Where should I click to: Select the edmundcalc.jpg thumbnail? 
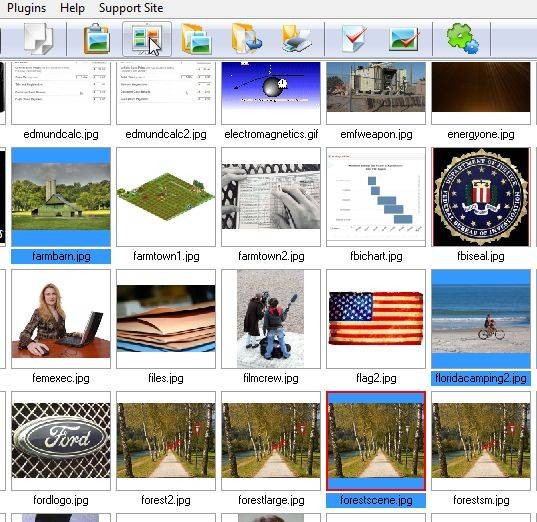click(61, 92)
